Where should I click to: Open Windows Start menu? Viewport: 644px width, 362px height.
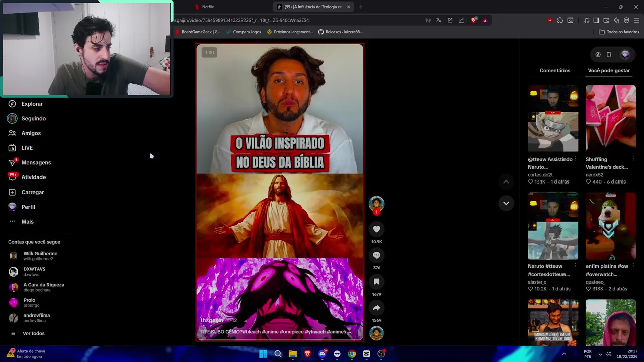pos(263,354)
